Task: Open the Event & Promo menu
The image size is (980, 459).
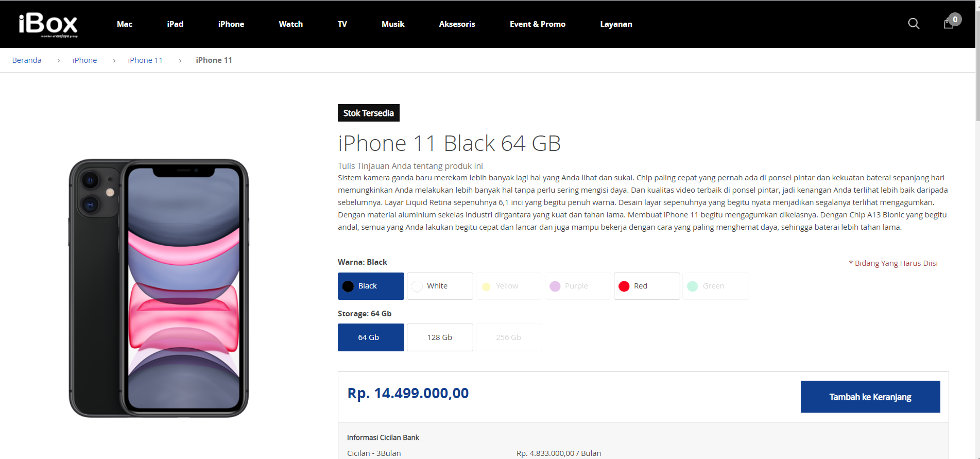Action: tap(538, 24)
